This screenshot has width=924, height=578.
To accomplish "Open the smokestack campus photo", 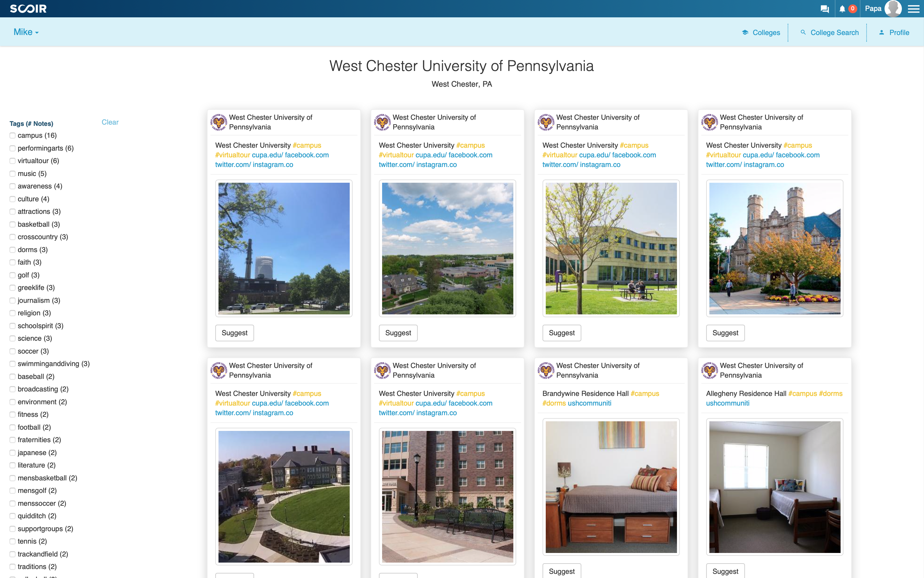I will point(284,249).
